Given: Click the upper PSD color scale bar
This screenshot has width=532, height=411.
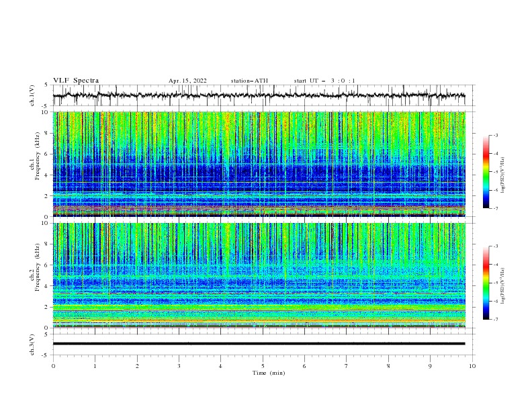Looking at the screenshot, I should [x=486, y=172].
